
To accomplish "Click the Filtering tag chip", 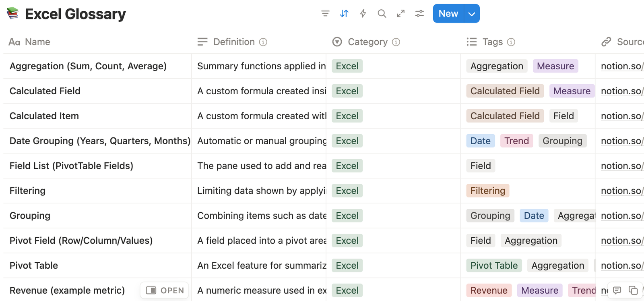I will click(487, 191).
